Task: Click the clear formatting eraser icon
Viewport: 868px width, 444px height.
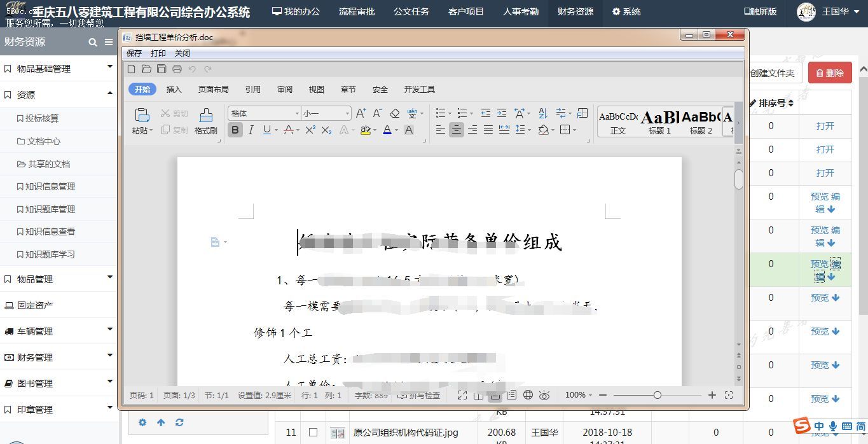Action: pos(394,113)
